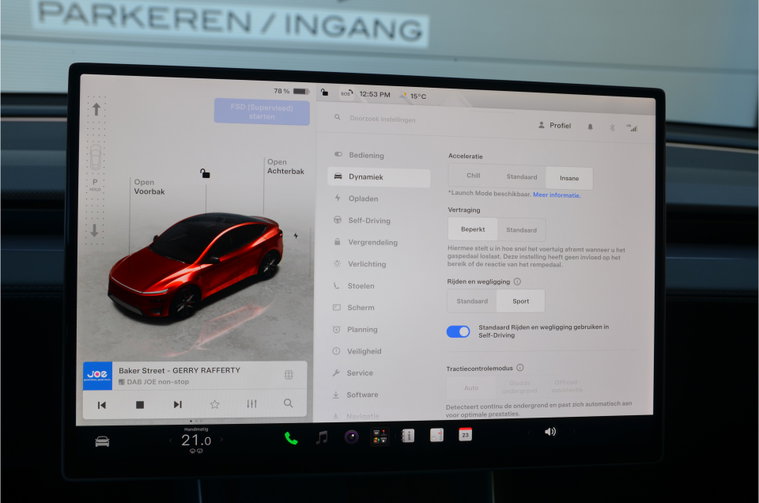This screenshot has width=759, height=503.
Task: Skip to next track in media player
Action: [x=178, y=404]
